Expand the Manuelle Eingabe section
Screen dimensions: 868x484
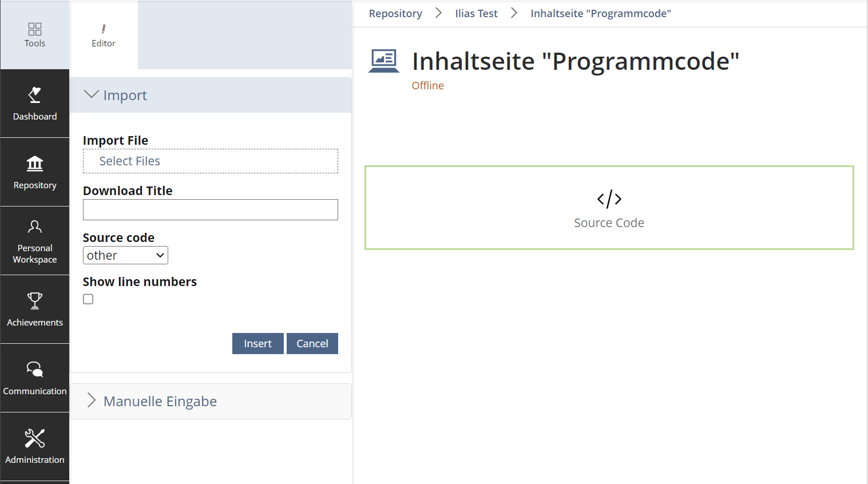(x=92, y=401)
